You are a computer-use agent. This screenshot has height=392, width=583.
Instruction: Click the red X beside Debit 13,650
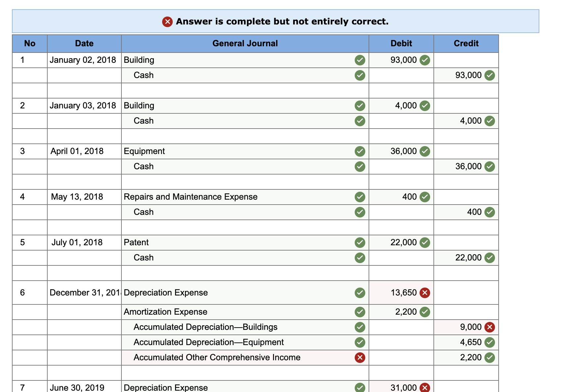click(x=425, y=293)
